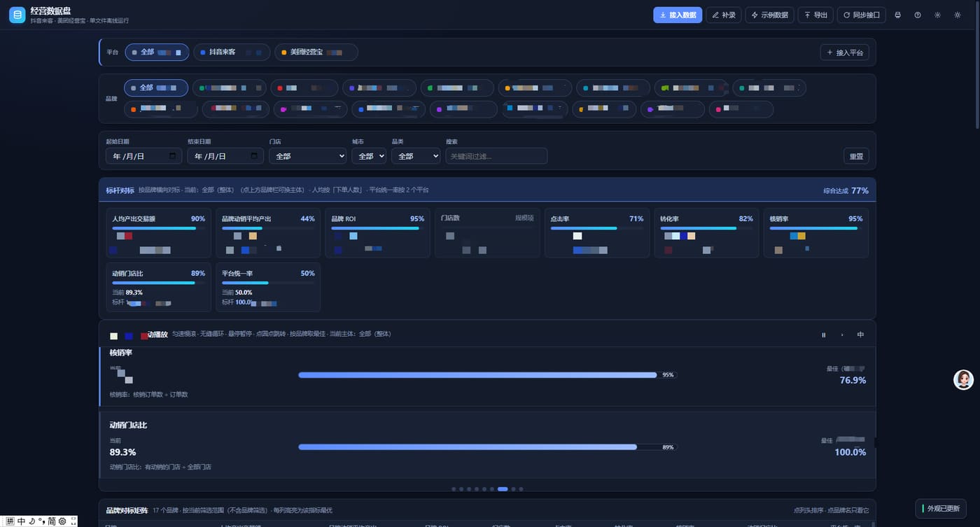Open the 城市 dropdown
980x527 pixels.
369,156
